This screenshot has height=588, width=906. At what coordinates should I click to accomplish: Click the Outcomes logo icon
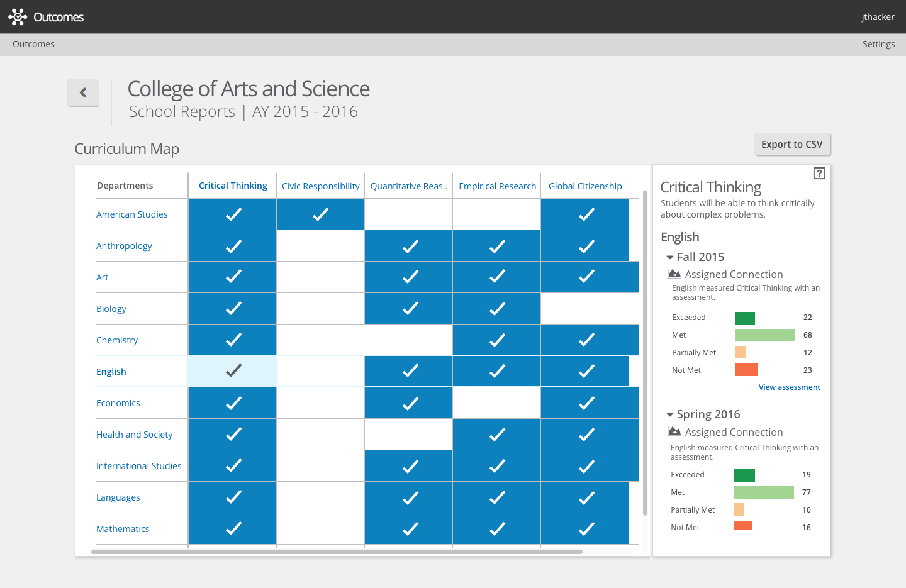(x=18, y=17)
